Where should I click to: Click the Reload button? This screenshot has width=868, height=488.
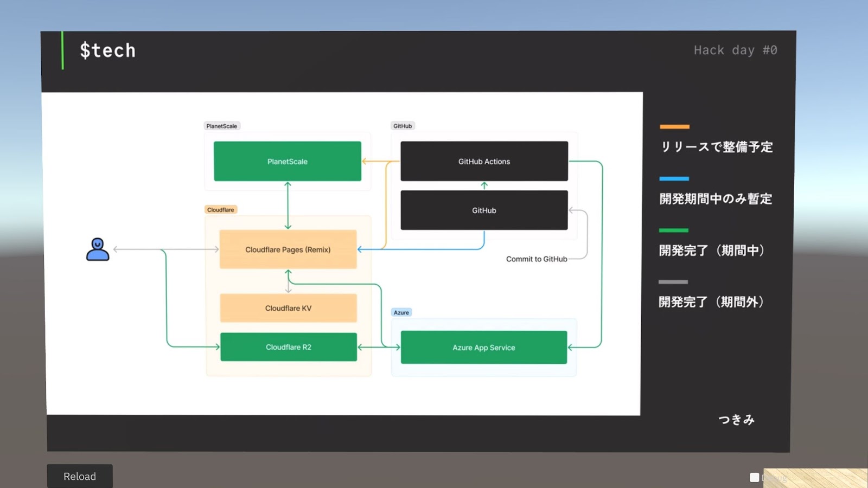80,476
